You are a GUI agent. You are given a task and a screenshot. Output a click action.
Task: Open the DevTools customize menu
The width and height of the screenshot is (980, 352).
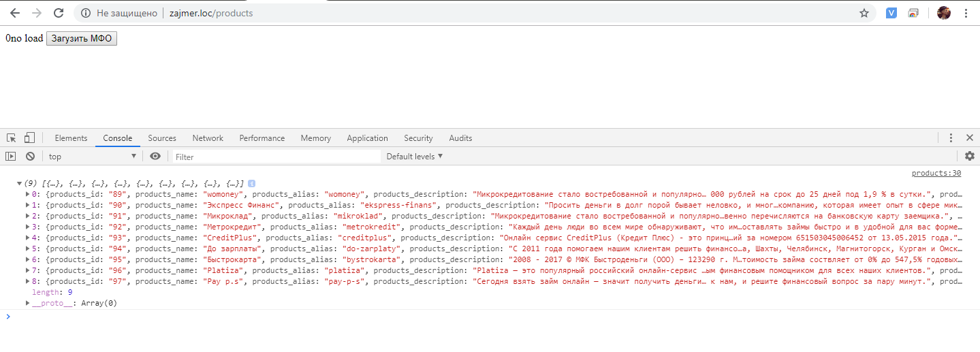pyautogui.click(x=951, y=138)
